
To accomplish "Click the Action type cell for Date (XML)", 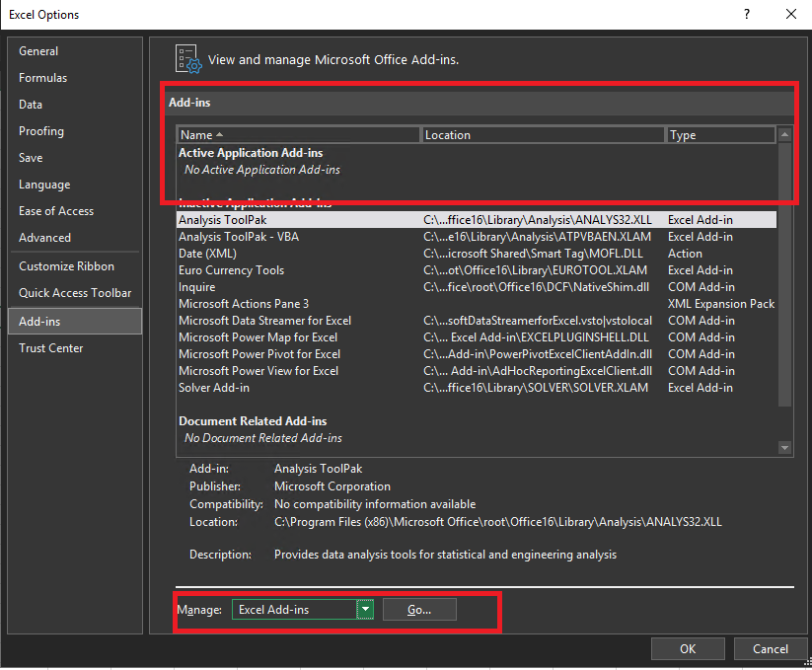I will point(685,254).
